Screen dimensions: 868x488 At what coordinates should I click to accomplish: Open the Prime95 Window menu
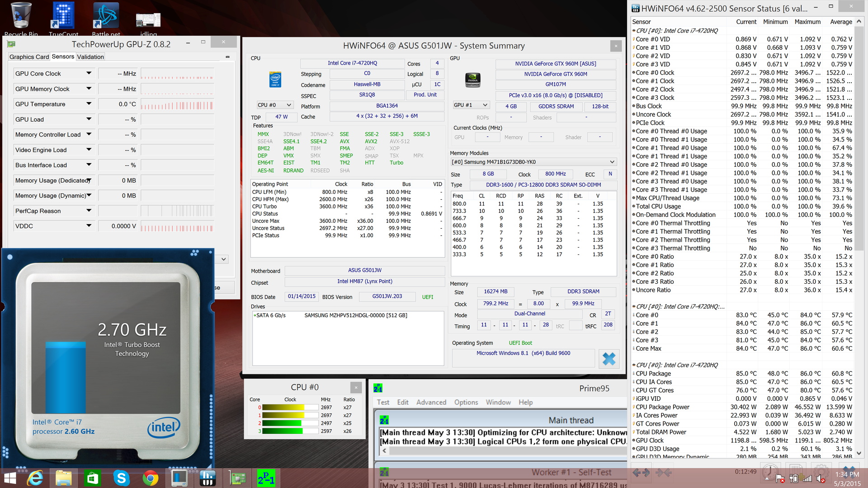498,402
